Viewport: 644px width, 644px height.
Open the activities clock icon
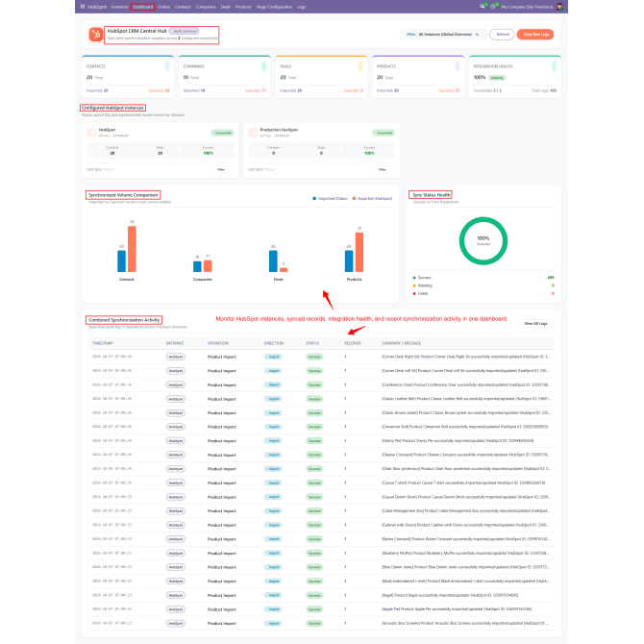[493, 6]
